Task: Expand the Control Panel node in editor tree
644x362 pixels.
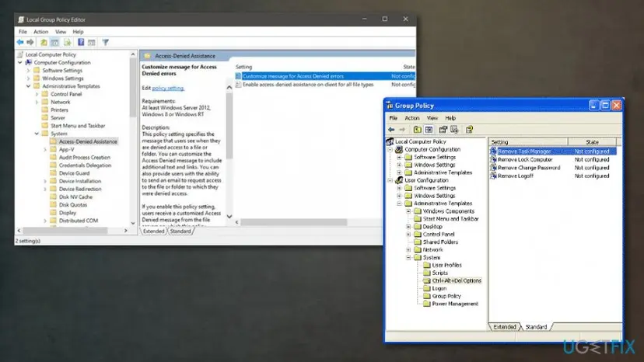Action: (x=37, y=94)
